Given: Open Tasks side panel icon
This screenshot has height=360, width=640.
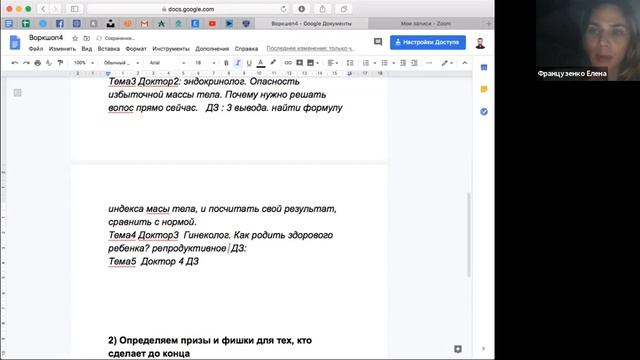Looking at the screenshot, I should click(x=484, y=111).
